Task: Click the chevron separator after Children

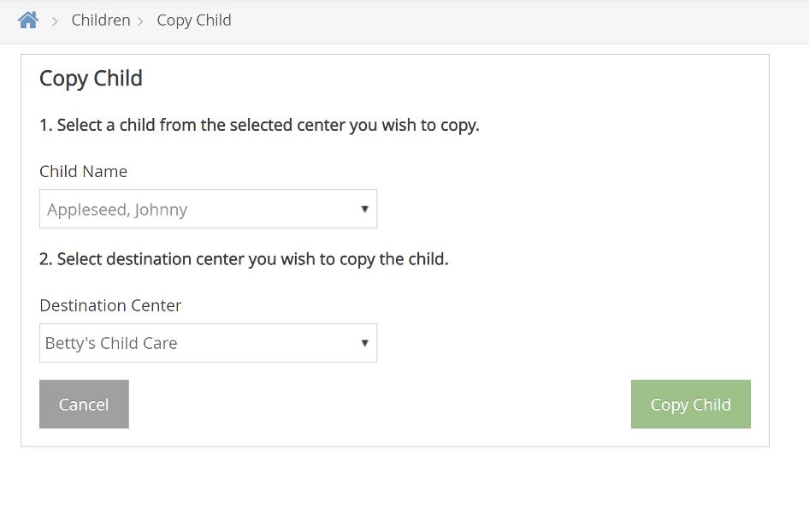Action: [x=141, y=21]
